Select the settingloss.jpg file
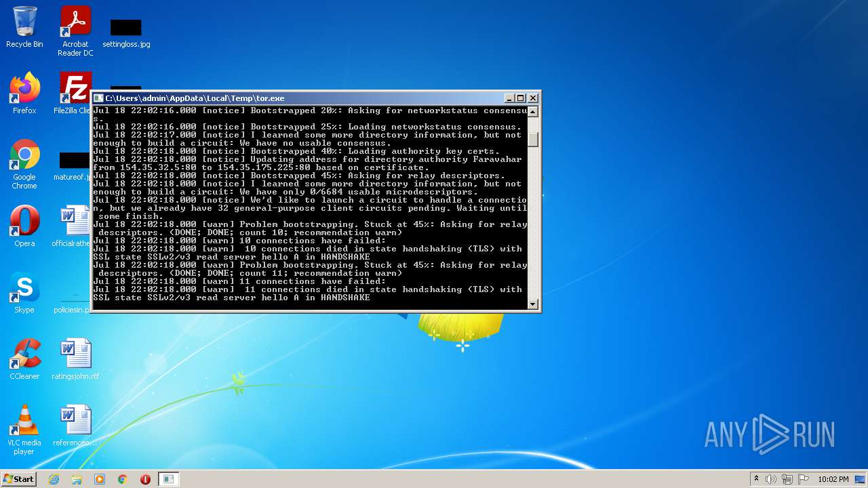The image size is (868, 488). [126, 33]
